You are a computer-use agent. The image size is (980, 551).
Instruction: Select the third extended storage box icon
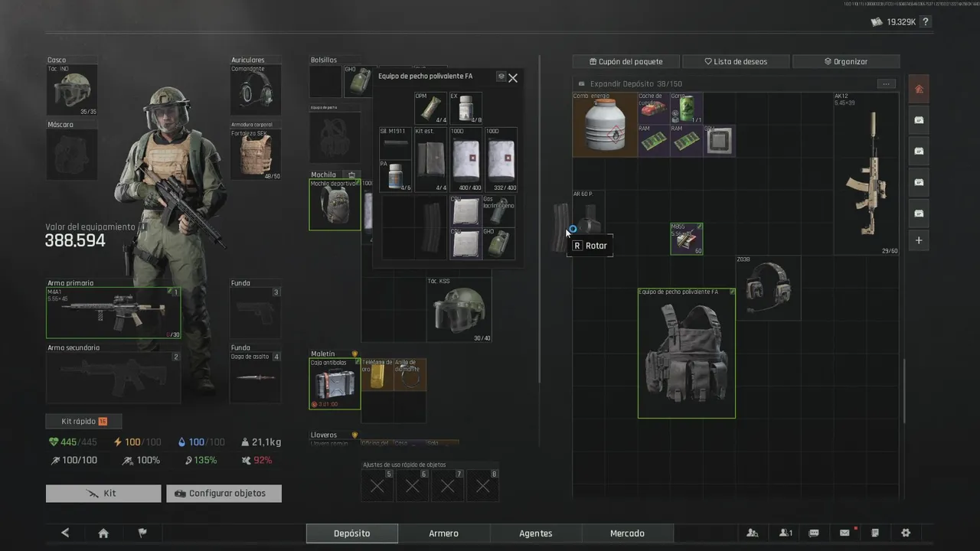(919, 182)
